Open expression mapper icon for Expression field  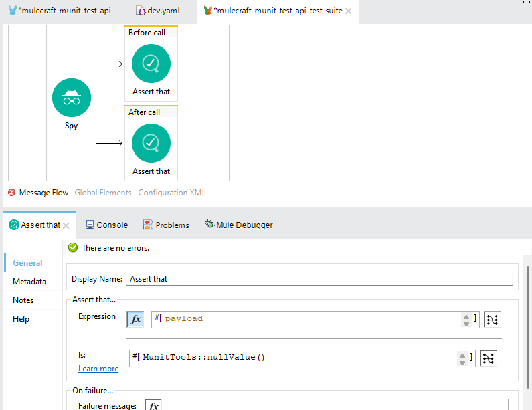click(x=492, y=320)
